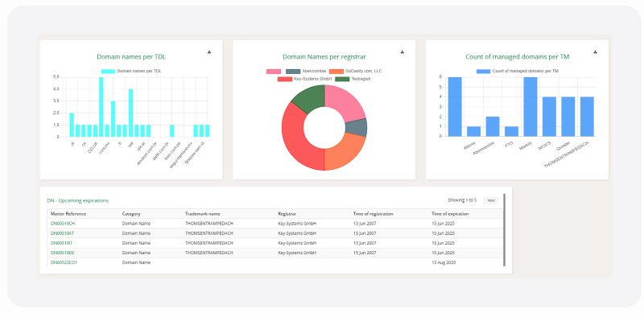The width and height of the screenshot is (644, 313).
Task: Sort by Time of expiration column header
Action: (x=450, y=213)
